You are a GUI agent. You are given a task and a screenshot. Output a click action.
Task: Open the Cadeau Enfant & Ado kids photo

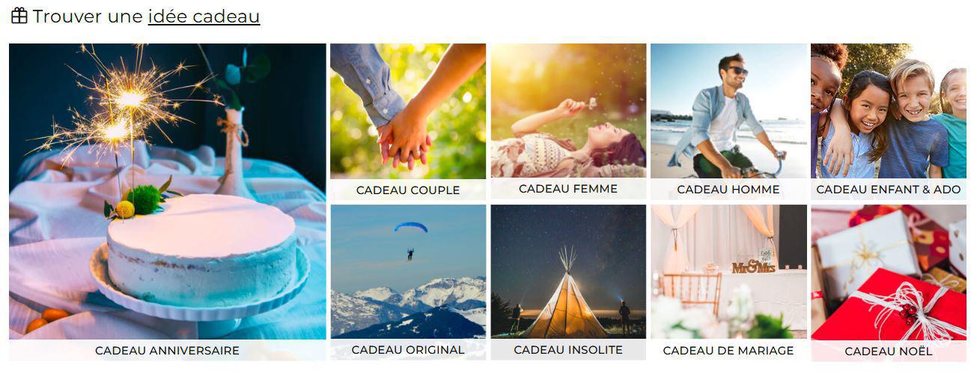[x=888, y=111]
